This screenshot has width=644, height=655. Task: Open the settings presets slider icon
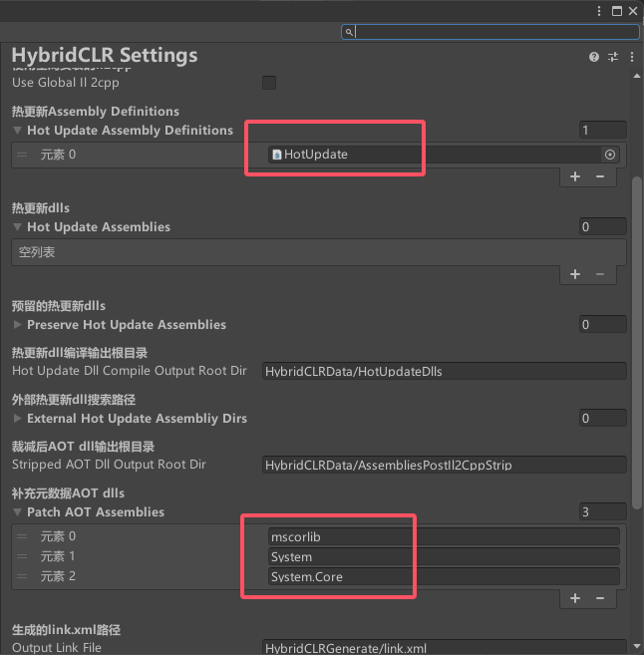(x=613, y=58)
